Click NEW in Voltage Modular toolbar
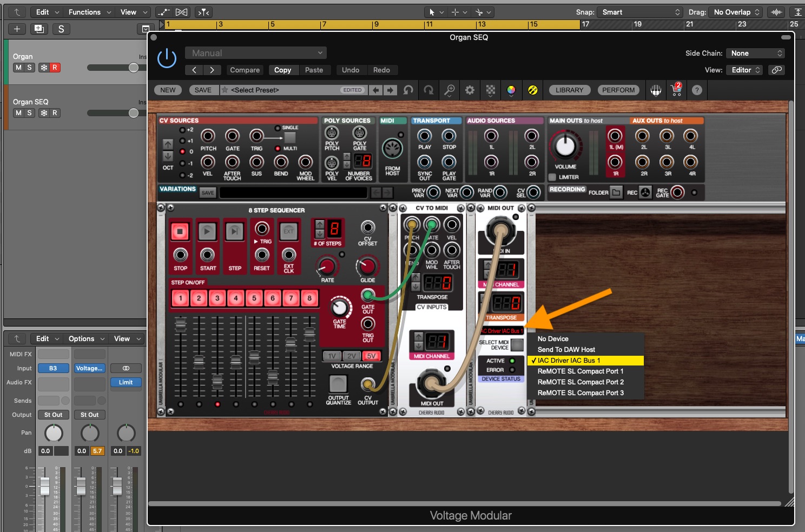The image size is (805, 532). 168,90
